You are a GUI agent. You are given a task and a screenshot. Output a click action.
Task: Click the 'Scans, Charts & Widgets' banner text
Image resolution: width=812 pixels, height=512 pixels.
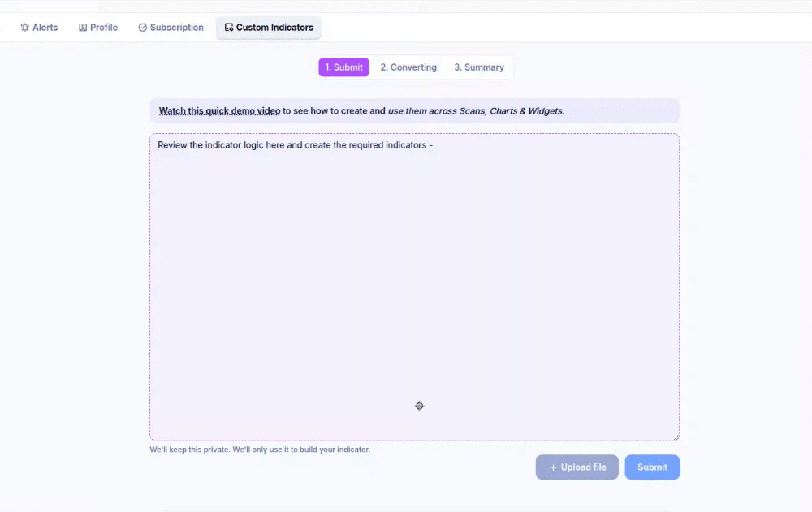pyautogui.click(x=510, y=111)
